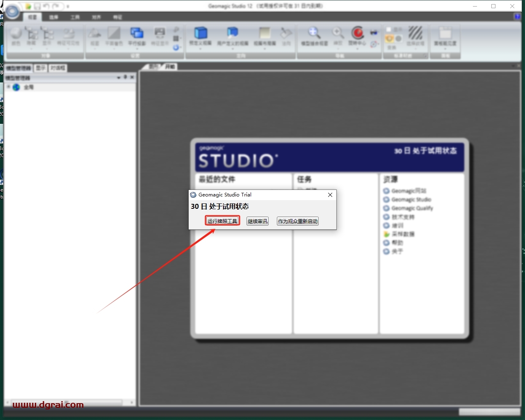Toggle the 显示 checkbox in texture group

pyautogui.click(x=388, y=30)
